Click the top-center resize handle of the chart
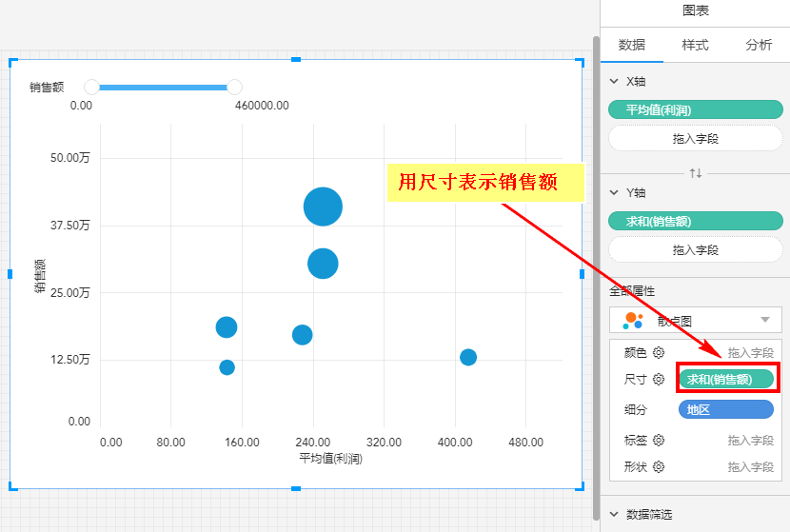The image size is (790, 532). click(x=296, y=60)
